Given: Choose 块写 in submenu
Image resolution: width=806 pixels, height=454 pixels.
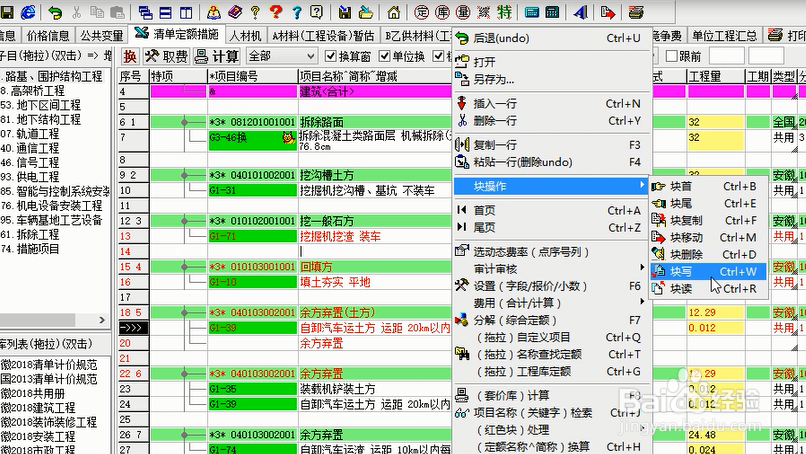Looking at the screenshot, I should (708, 271).
